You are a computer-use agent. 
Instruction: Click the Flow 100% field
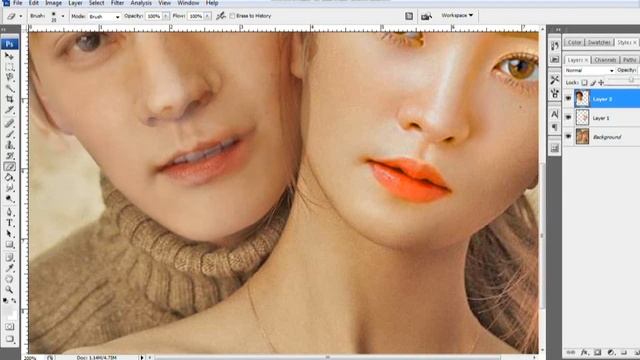(x=196, y=16)
